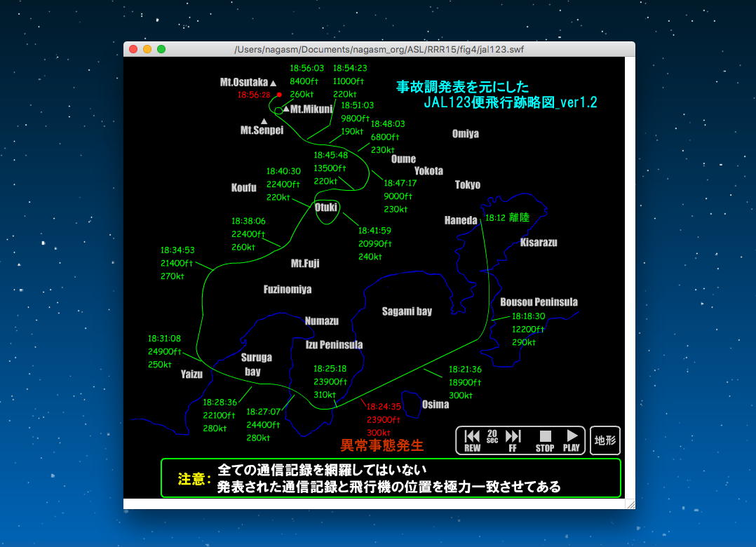
Task: Click the jal123.swf window title path
Action: coord(379,50)
